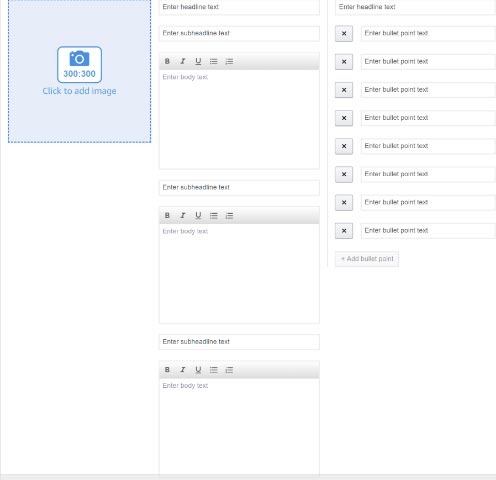This screenshot has width=496, height=480.
Task: Focus the second bullet point text field
Action: [428, 62]
